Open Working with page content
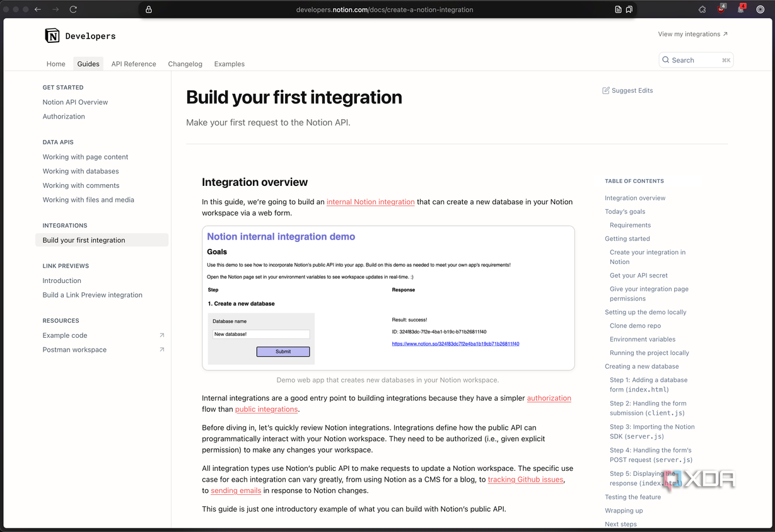Image resolution: width=775 pixels, height=532 pixels. coord(85,157)
